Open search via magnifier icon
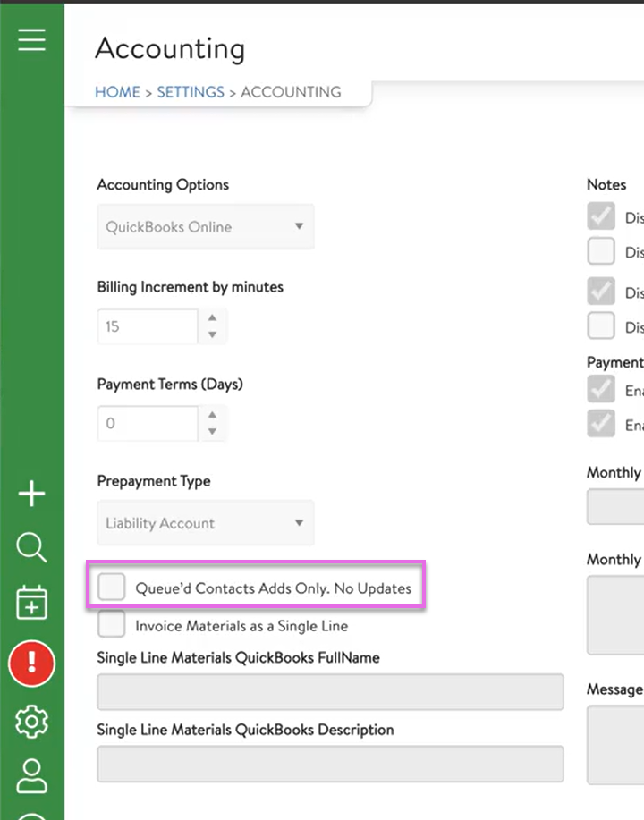The width and height of the screenshot is (644, 820). 31,548
